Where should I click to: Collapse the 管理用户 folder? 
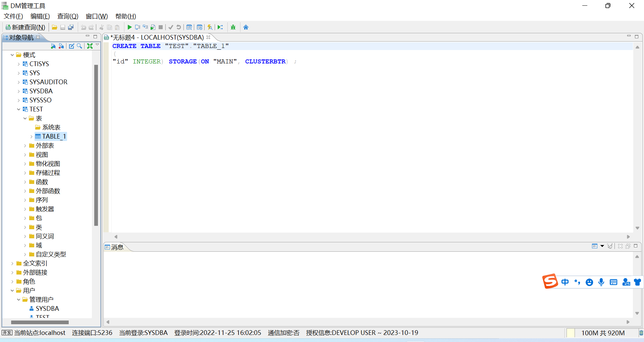coord(18,300)
